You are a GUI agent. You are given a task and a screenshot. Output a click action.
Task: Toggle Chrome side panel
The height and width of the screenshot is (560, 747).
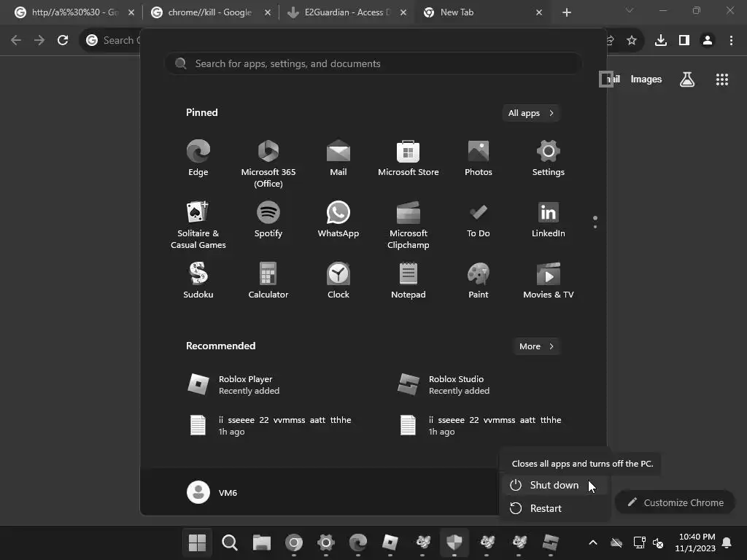[x=684, y=41]
